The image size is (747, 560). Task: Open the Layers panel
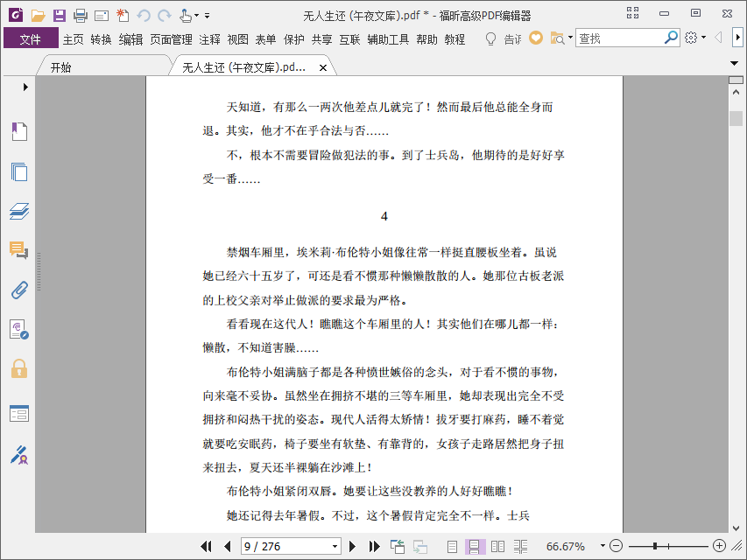pos(19,211)
